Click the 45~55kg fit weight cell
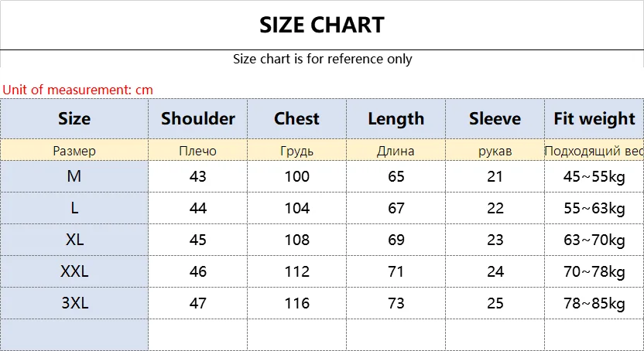 [594, 176]
